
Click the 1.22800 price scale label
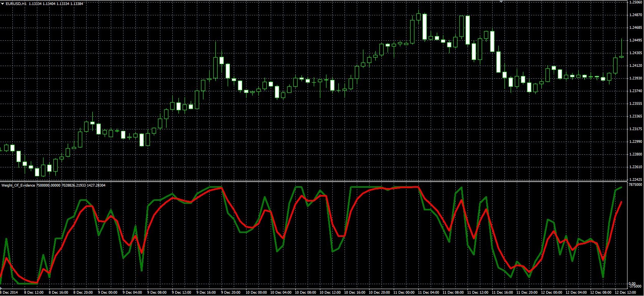tap(636, 154)
